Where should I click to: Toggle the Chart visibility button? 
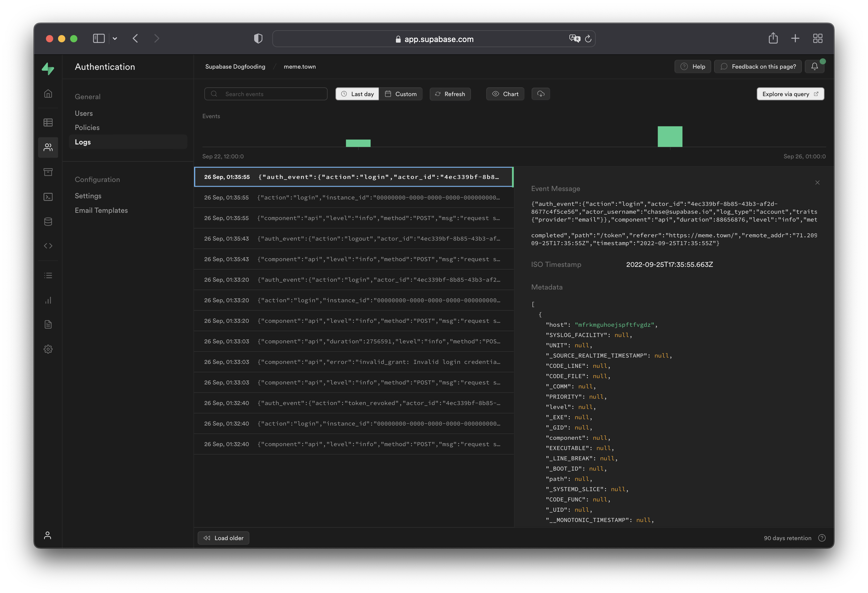(505, 94)
